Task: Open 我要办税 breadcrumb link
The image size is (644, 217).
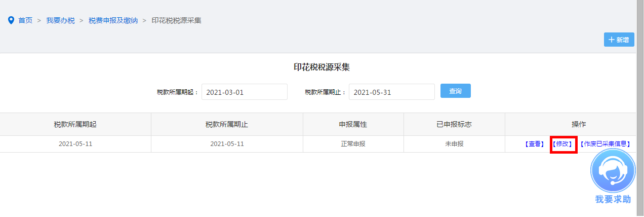Action: click(x=60, y=20)
